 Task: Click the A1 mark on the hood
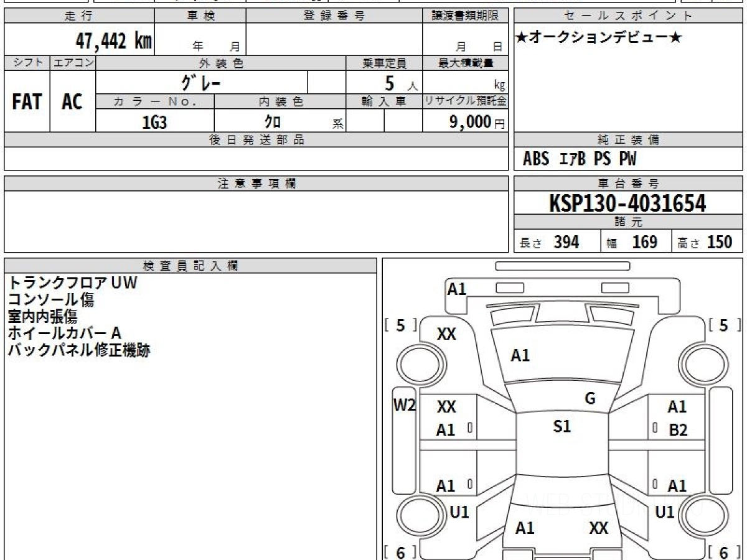point(520,356)
